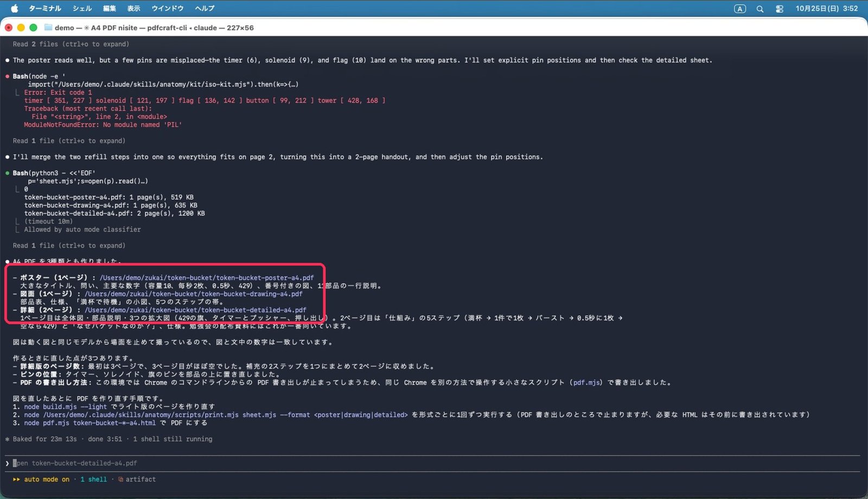Click the artifact status entry
The image size is (868, 499).
click(137, 479)
